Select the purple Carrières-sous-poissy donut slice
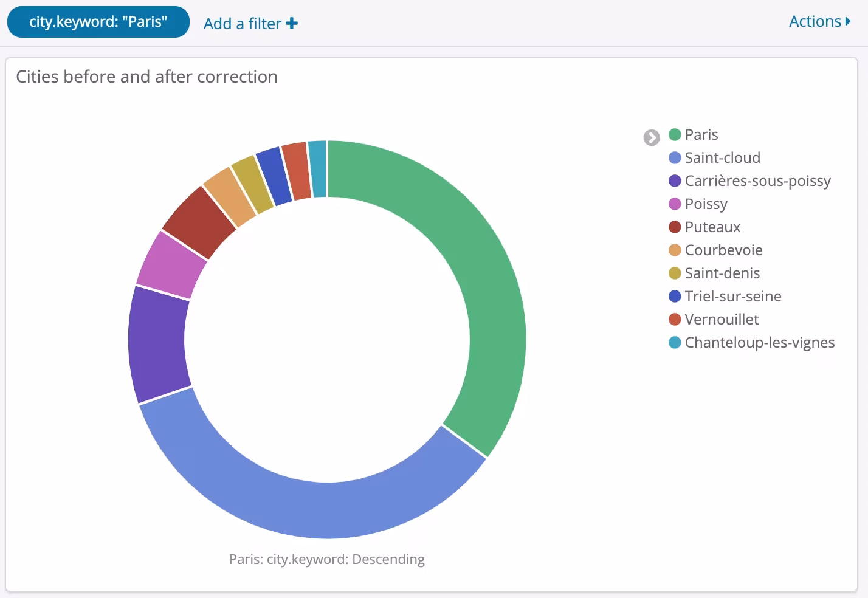868x598 pixels. click(x=157, y=345)
